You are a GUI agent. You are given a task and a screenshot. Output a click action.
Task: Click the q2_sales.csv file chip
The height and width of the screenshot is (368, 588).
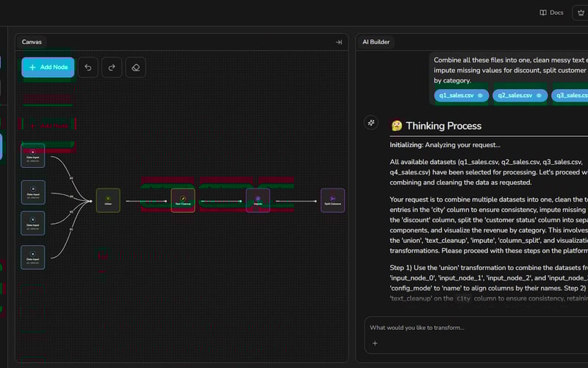tap(520, 96)
